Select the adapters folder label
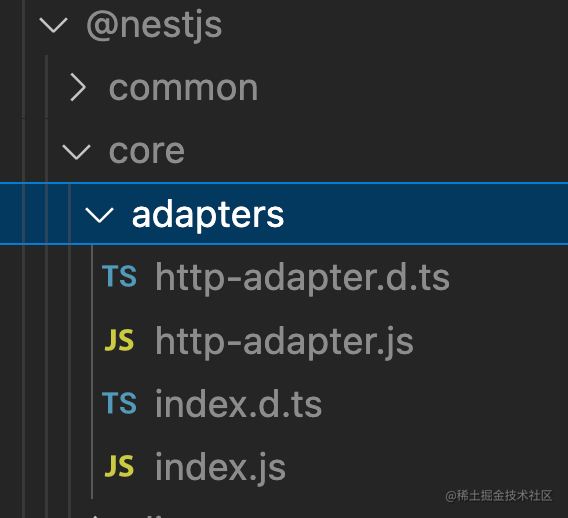 coord(208,215)
